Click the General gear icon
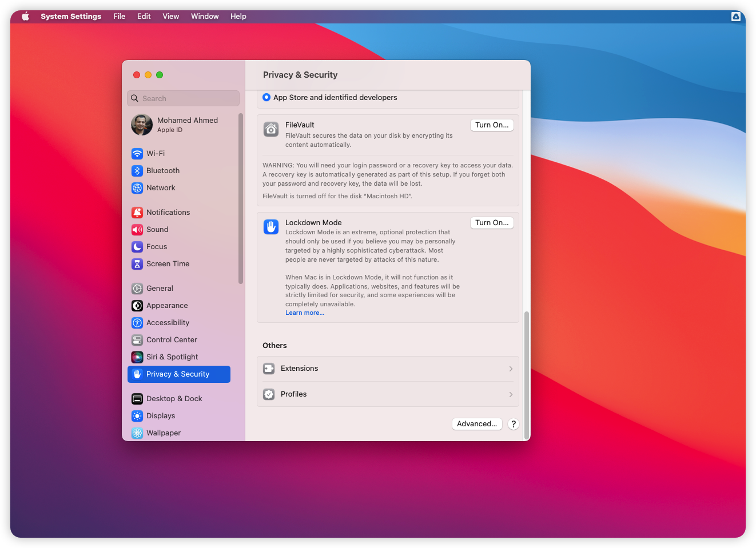This screenshot has width=756, height=548. coord(137,289)
